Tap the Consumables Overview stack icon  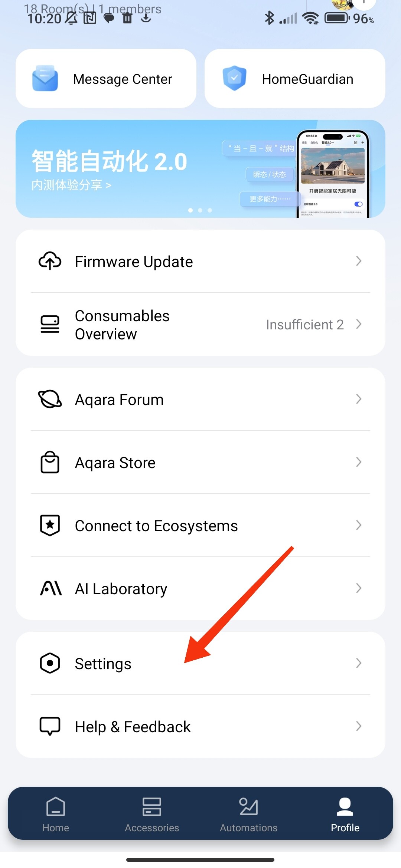coord(50,324)
